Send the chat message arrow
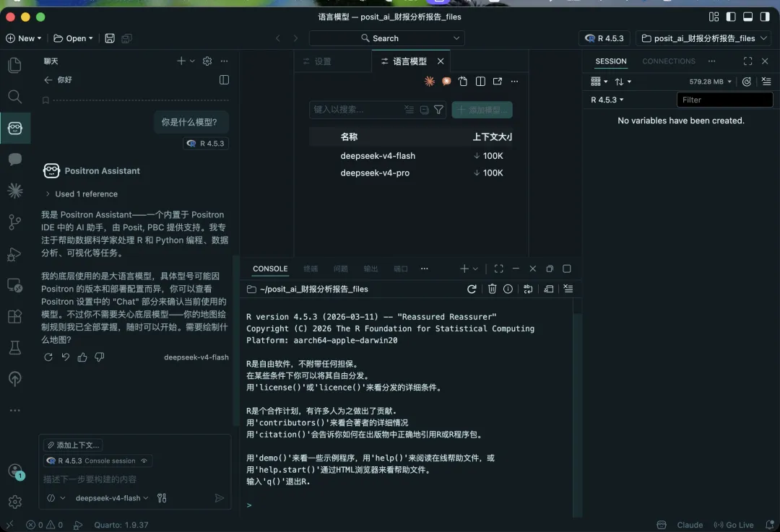This screenshot has width=780, height=532. [219, 497]
